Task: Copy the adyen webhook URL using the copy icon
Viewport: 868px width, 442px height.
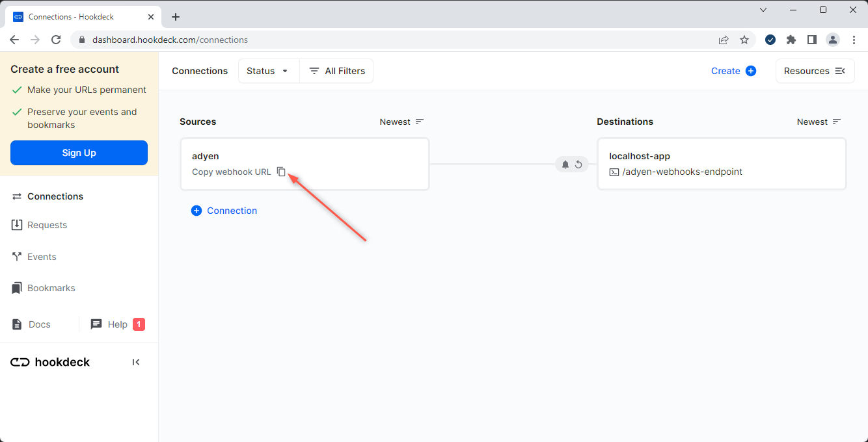Action: pos(281,172)
